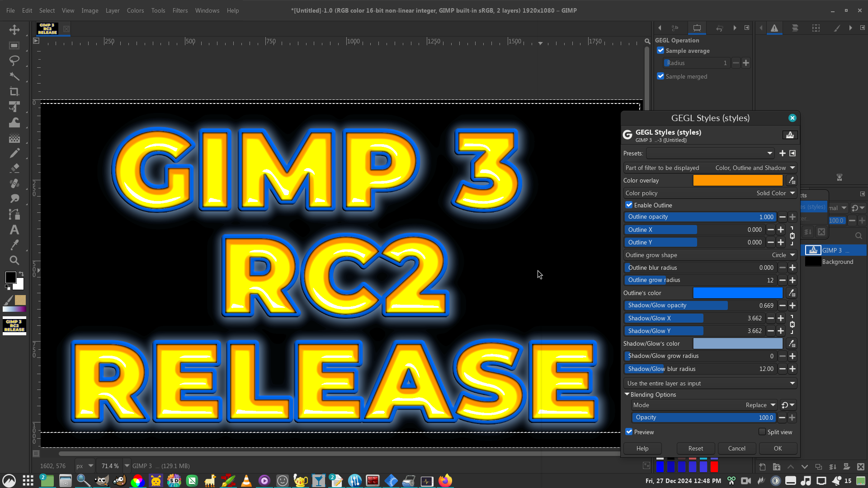This screenshot has width=868, height=488.
Task: Select the Smudge tool
Action: 14,199
